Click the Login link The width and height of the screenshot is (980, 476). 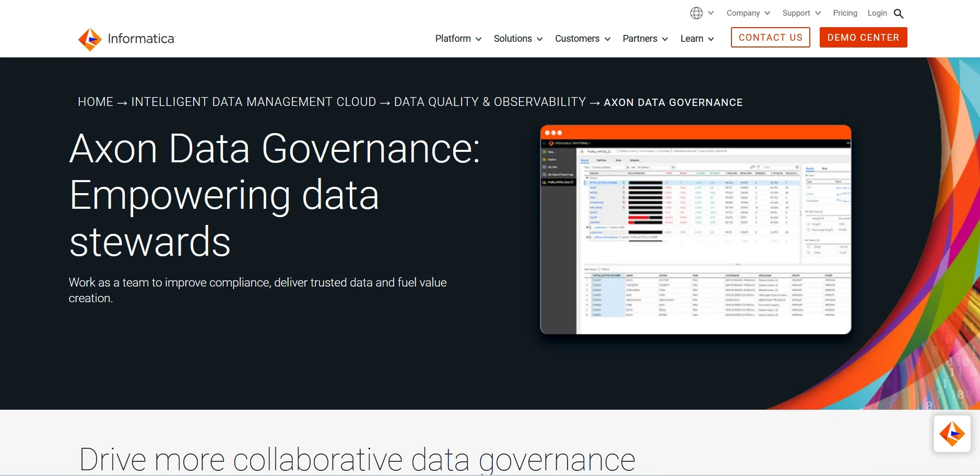coord(877,13)
